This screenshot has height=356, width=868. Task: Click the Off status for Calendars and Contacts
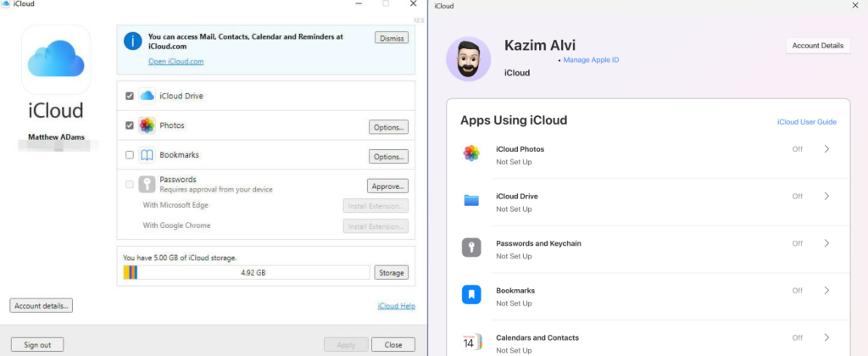(x=797, y=337)
